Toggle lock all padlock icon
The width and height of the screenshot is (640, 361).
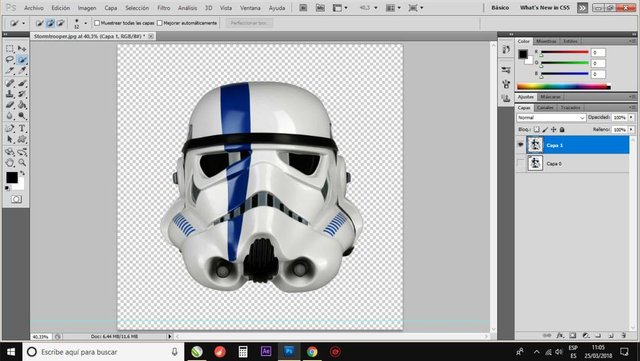point(562,129)
